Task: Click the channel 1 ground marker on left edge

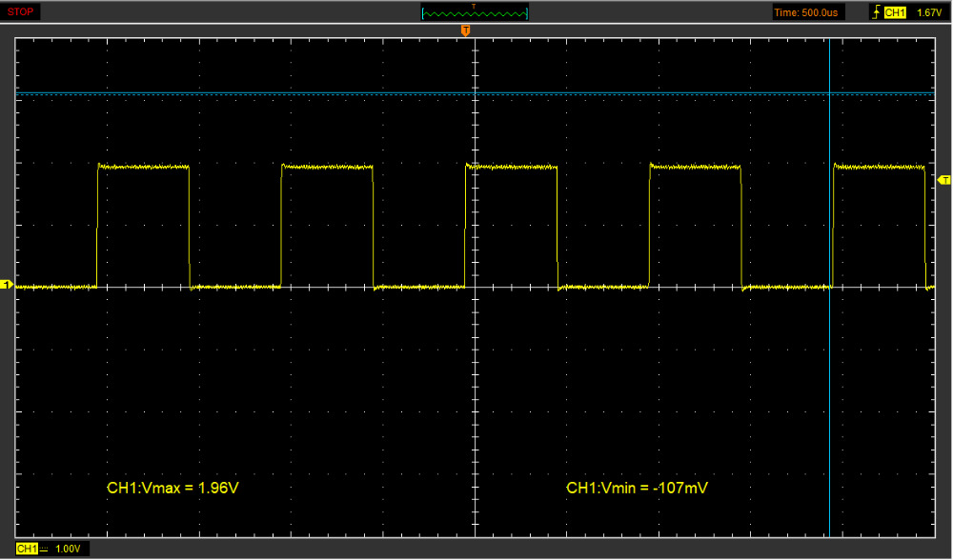Action: coord(7,285)
